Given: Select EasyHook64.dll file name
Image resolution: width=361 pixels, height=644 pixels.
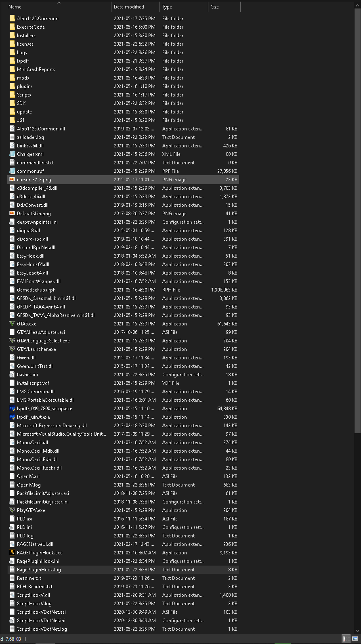Looking at the screenshot, I should (x=33, y=264).
